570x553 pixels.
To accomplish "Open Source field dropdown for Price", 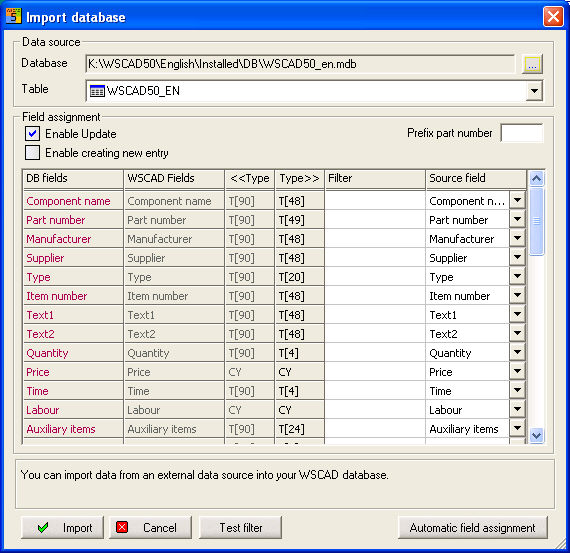I will 517,371.
